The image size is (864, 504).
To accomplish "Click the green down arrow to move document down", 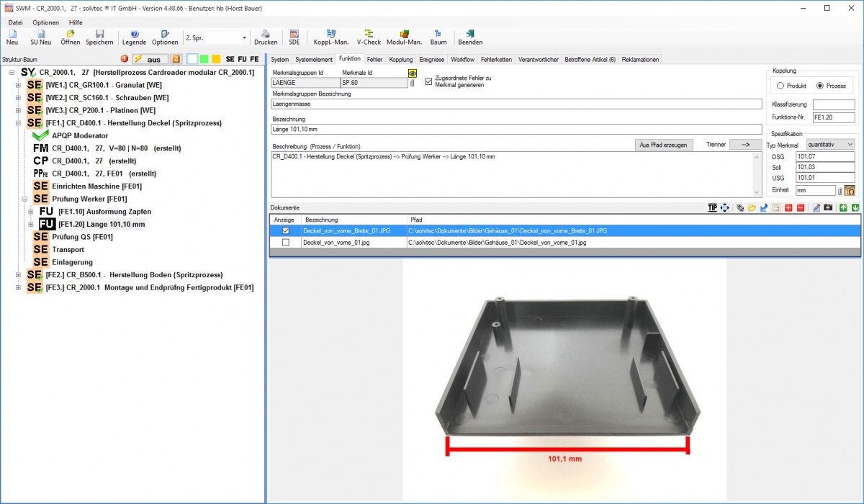I will click(x=855, y=208).
